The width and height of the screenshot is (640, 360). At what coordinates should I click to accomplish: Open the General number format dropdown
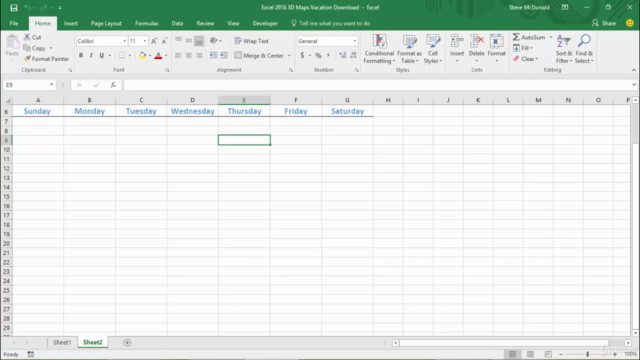tap(354, 41)
